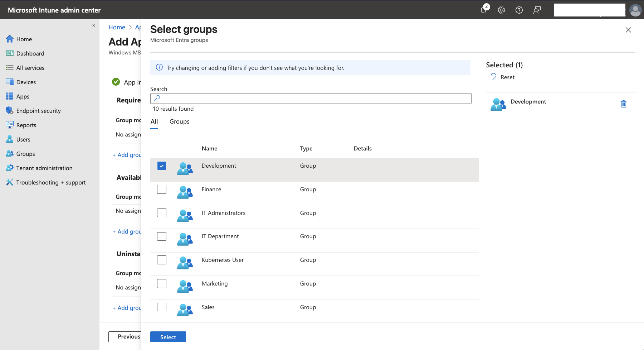
Task: Open the notifications bell icon
Action: pyautogui.click(x=483, y=10)
